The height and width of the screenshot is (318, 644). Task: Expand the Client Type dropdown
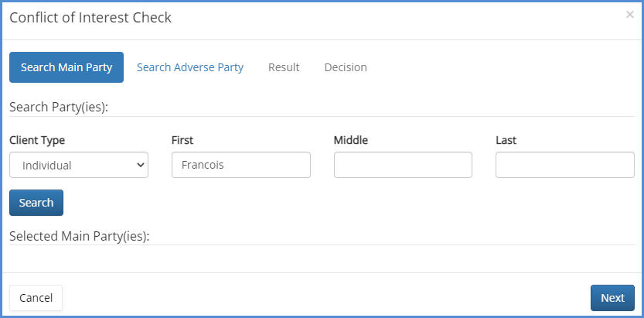click(x=79, y=165)
